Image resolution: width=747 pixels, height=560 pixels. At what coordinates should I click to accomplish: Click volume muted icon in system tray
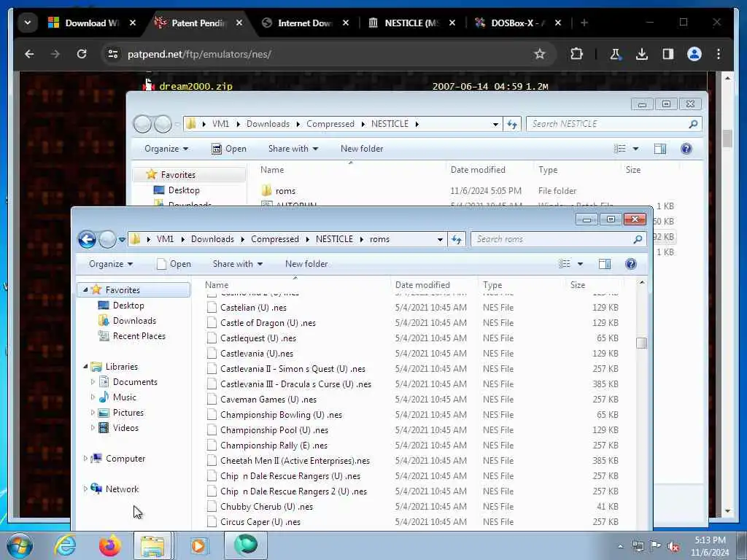click(x=673, y=547)
